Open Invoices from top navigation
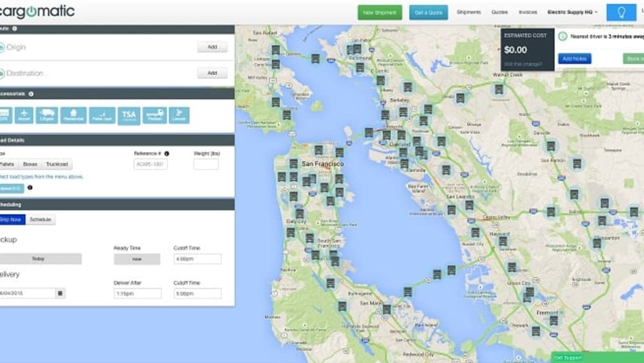Screen dimensions: 644x363 point(528,12)
